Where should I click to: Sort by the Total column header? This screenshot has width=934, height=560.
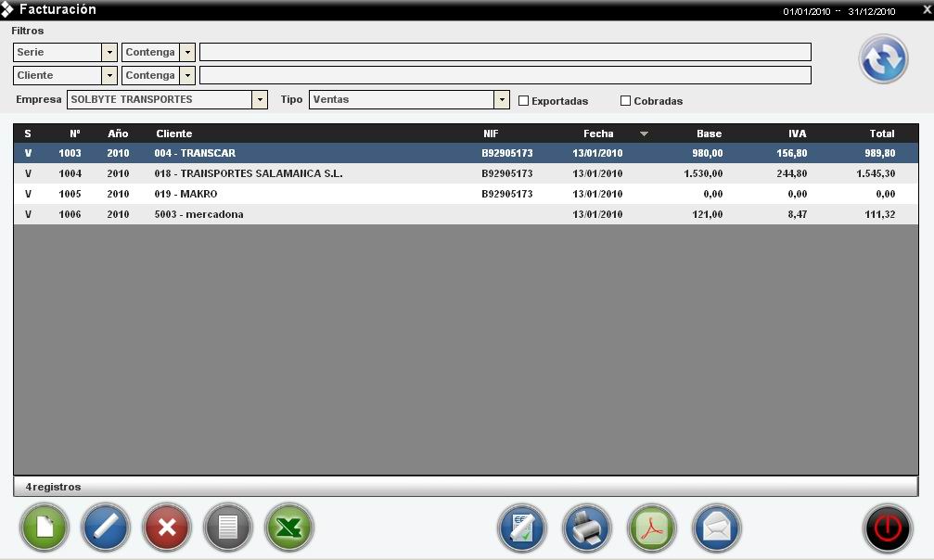pyautogui.click(x=881, y=134)
